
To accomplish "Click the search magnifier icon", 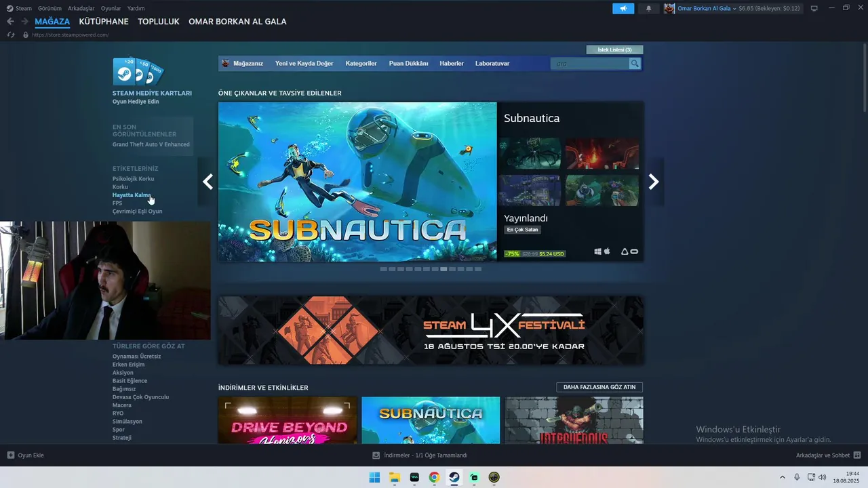I will coord(635,64).
